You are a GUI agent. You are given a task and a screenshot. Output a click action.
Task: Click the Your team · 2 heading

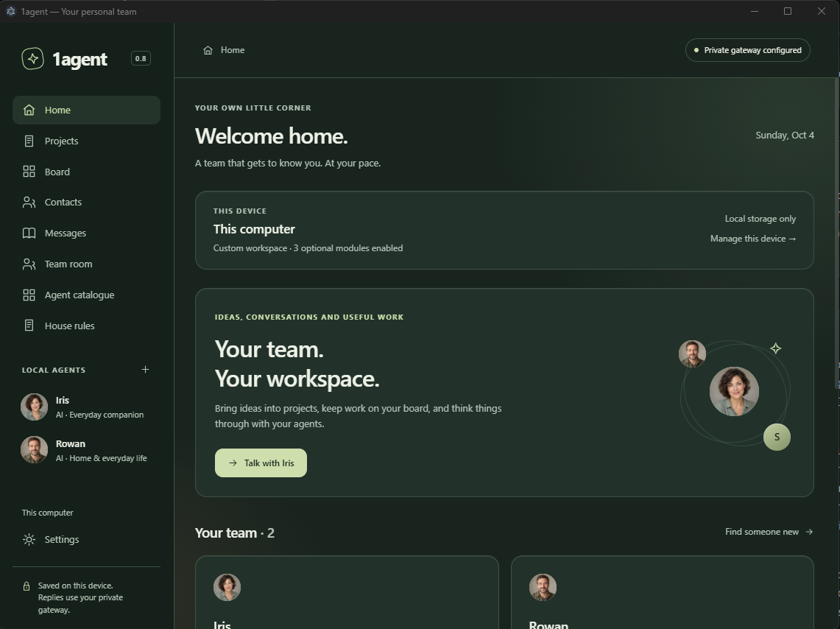pyautogui.click(x=235, y=533)
